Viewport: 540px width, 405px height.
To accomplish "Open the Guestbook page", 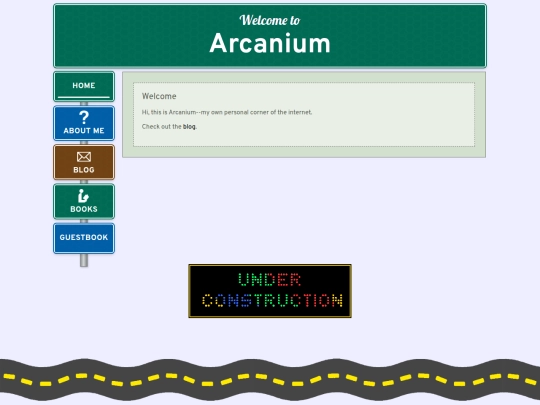I will tap(84, 238).
